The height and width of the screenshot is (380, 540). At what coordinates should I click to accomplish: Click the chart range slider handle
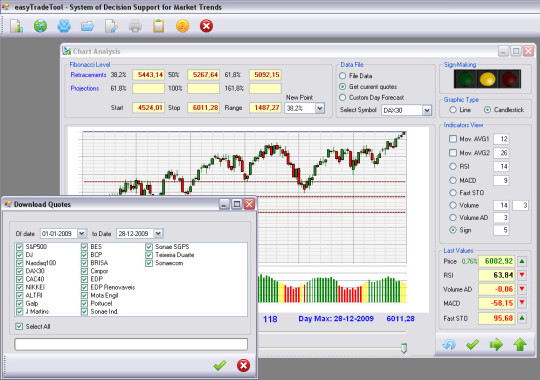404,348
